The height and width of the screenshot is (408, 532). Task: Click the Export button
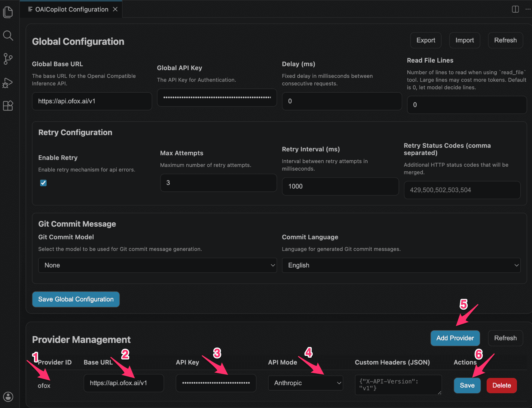click(x=425, y=40)
